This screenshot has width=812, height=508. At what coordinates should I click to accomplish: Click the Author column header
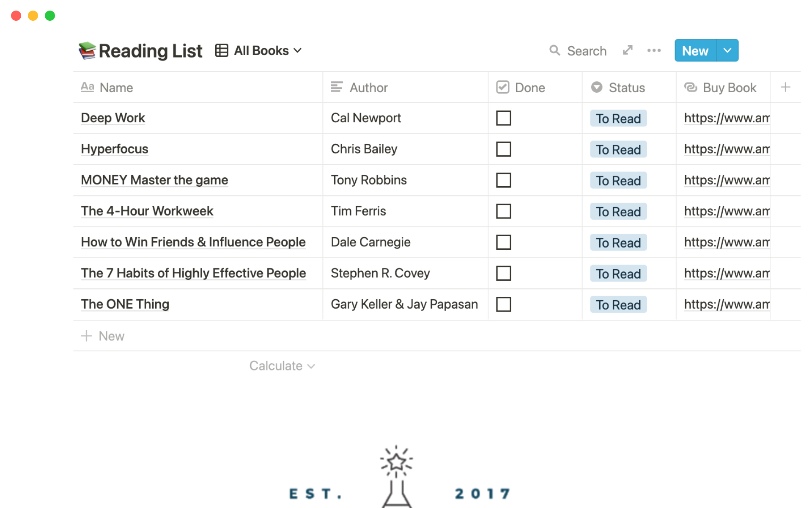[368, 88]
